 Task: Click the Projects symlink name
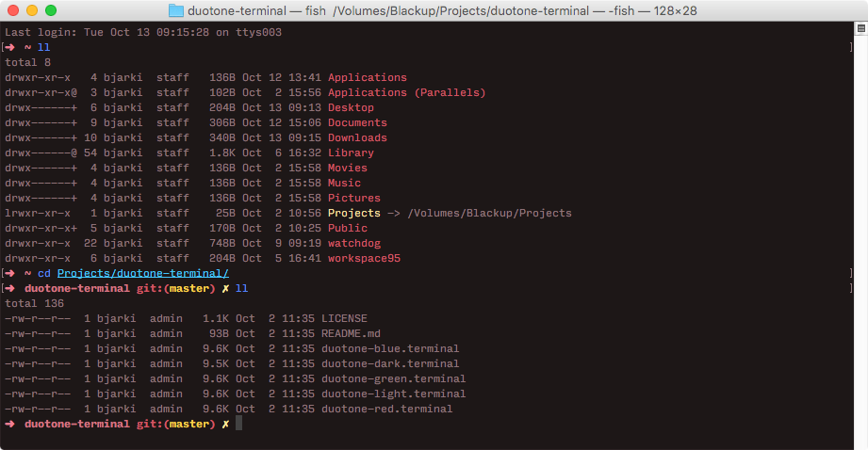(x=353, y=213)
